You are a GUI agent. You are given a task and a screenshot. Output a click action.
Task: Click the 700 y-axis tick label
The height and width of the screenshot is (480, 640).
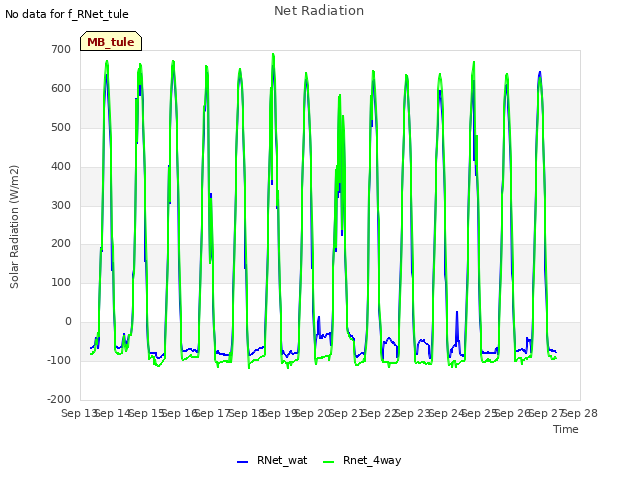click(x=61, y=49)
